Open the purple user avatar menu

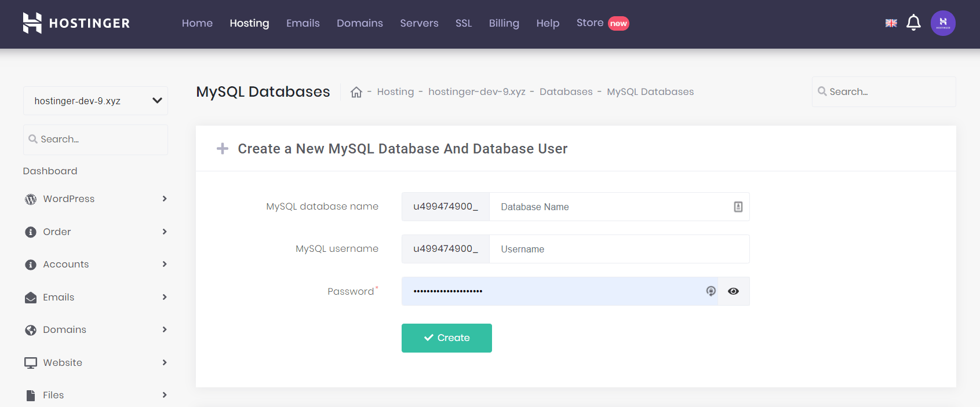pyautogui.click(x=943, y=23)
